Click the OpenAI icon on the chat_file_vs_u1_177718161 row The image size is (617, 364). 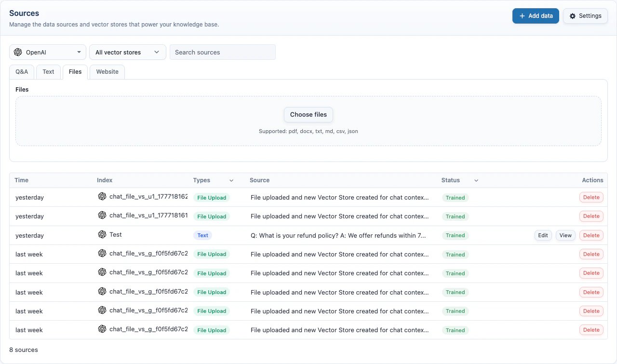[x=102, y=216]
